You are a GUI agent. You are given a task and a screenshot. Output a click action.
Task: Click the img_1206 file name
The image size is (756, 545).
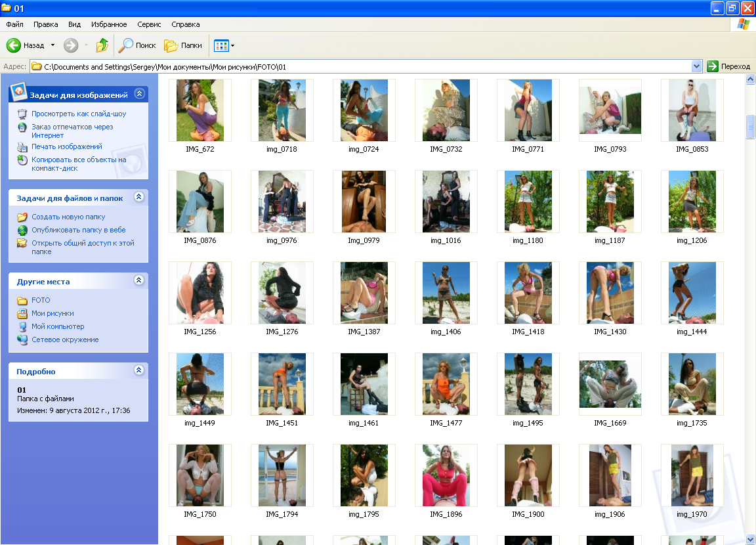click(x=692, y=241)
